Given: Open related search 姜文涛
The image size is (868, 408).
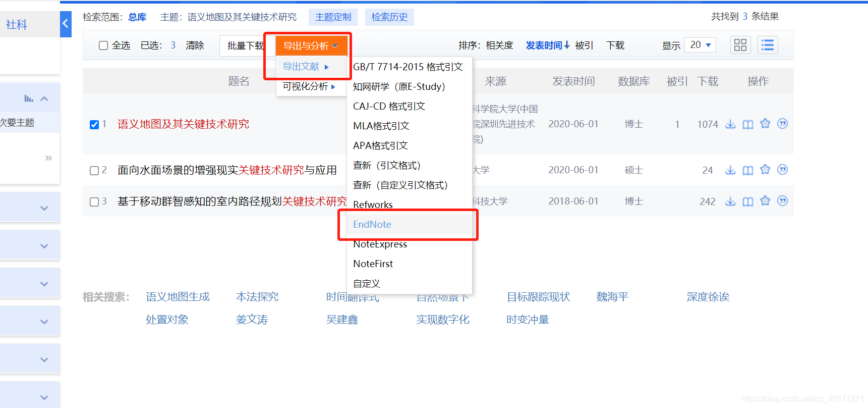Looking at the screenshot, I should pyautogui.click(x=252, y=320).
